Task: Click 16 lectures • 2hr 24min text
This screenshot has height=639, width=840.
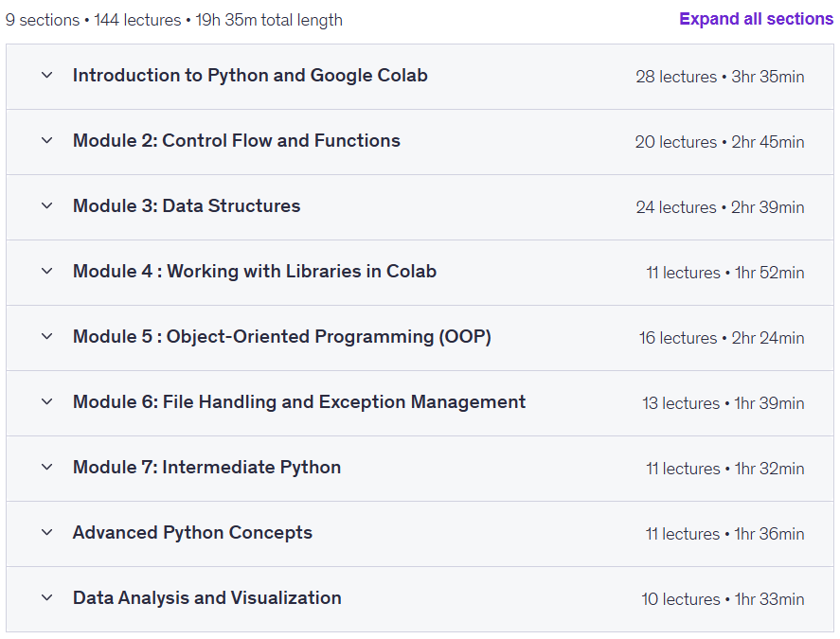Action: click(x=722, y=338)
